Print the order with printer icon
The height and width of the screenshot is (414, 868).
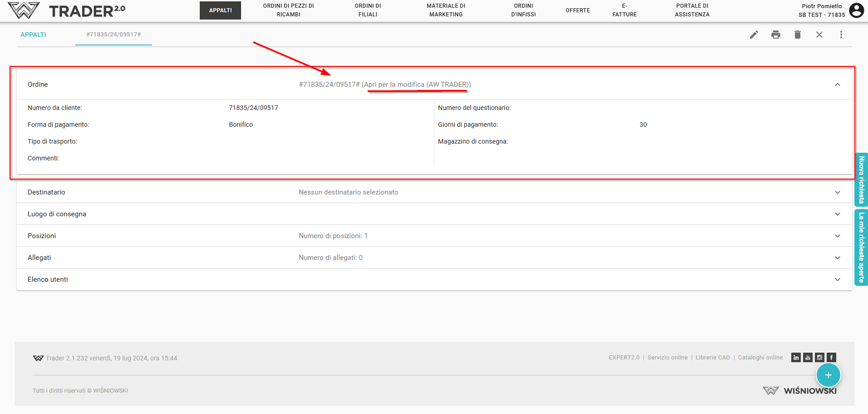coord(775,35)
